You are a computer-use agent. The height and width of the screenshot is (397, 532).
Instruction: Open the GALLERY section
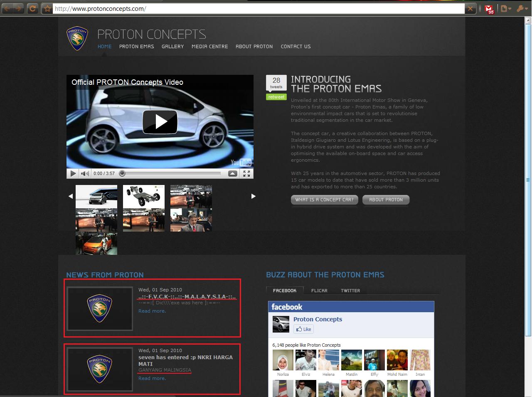(x=173, y=47)
